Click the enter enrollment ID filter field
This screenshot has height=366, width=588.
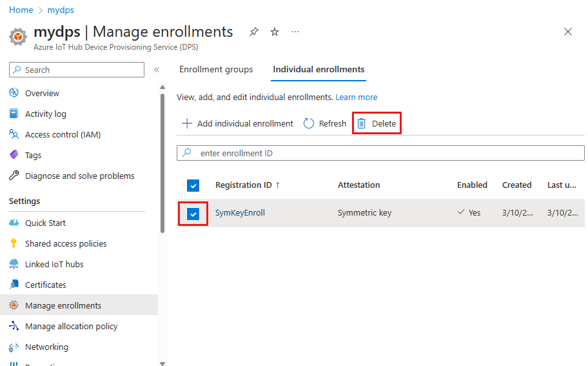[x=380, y=153]
